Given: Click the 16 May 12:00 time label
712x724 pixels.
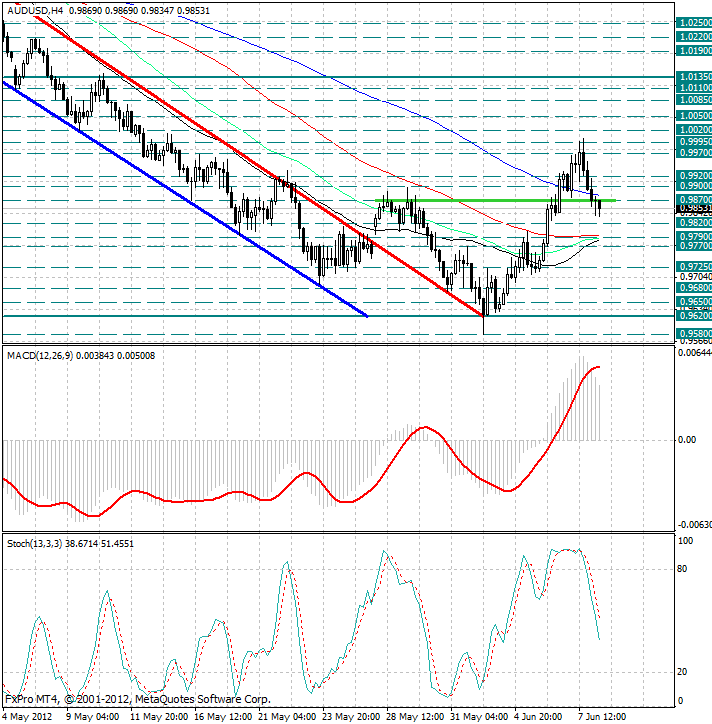Looking at the screenshot, I should pyautogui.click(x=223, y=717).
